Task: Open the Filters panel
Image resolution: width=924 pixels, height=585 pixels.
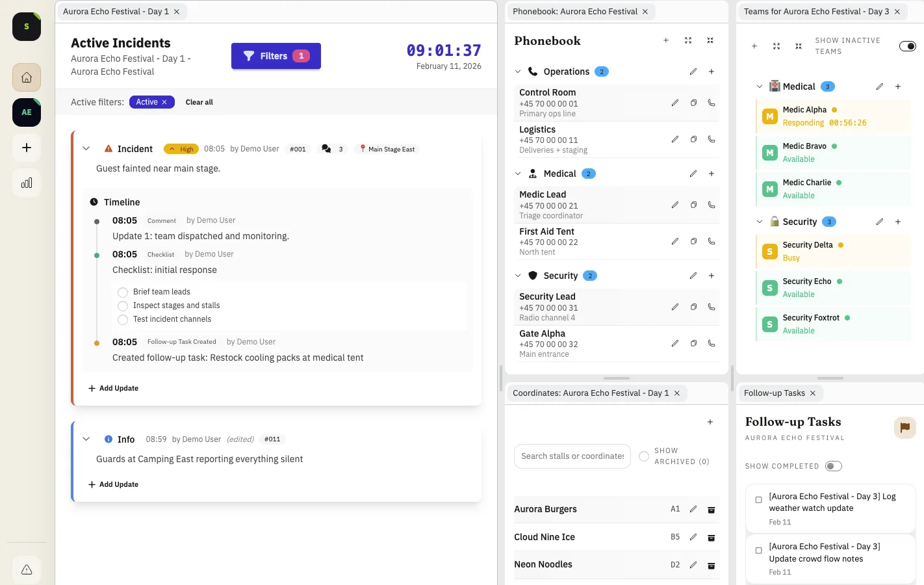Action: coord(276,56)
